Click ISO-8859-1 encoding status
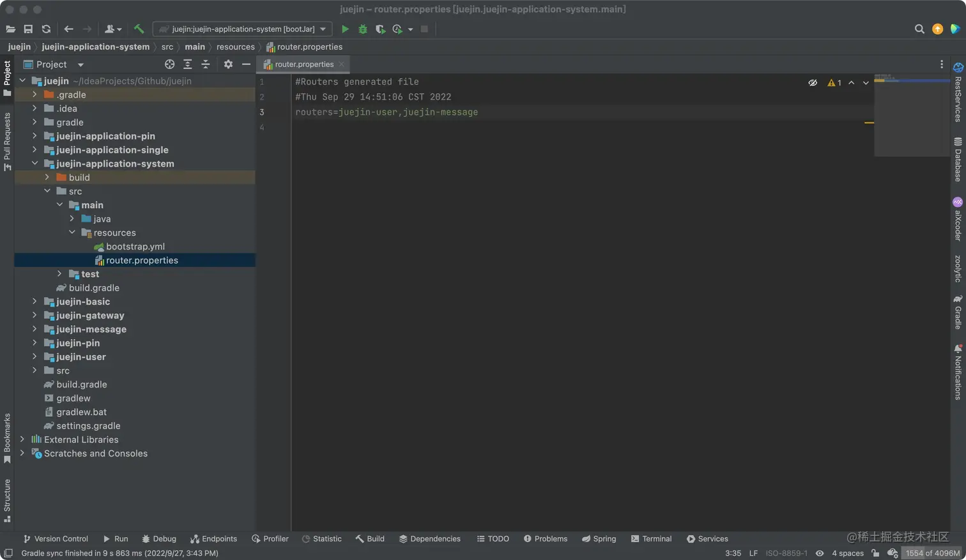 [786, 553]
